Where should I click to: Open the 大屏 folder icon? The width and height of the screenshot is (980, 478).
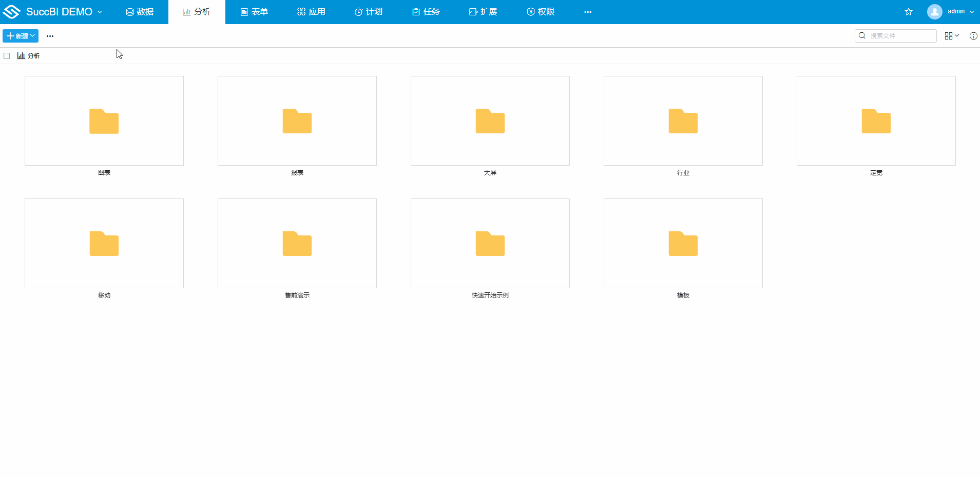[490, 121]
